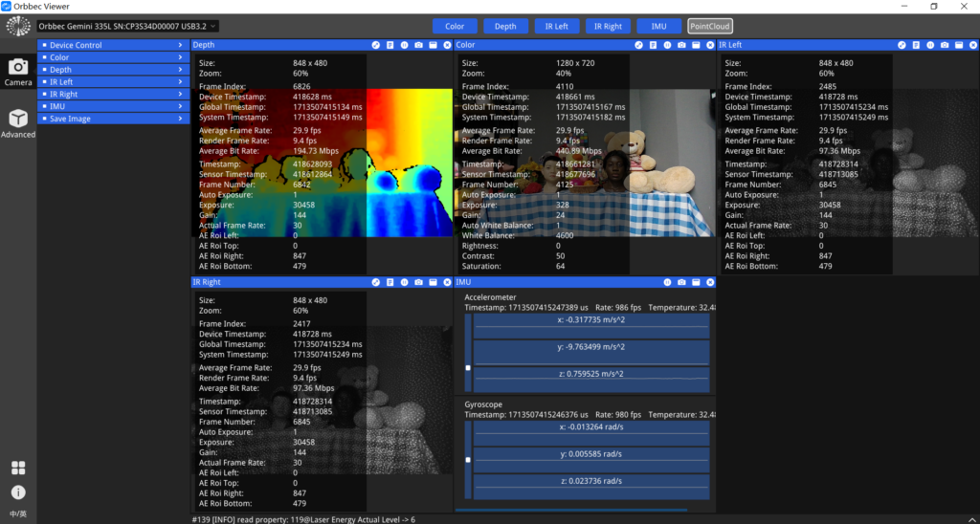The image size is (980, 524).
Task: Close the IR Left stream panel
Action: click(973, 45)
